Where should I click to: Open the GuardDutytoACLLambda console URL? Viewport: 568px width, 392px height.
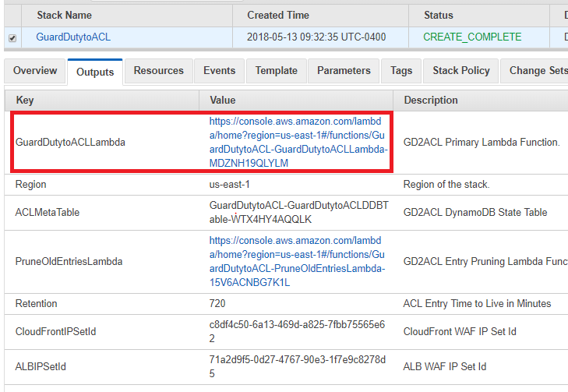coord(298,142)
